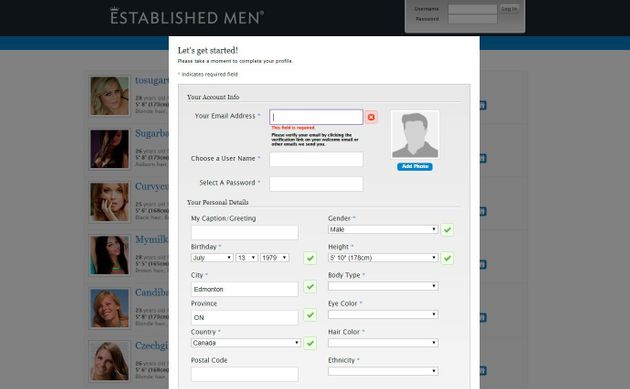Click the My Caption/Greeting text box
The image size is (630, 389).
pyautogui.click(x=245, y=232)
